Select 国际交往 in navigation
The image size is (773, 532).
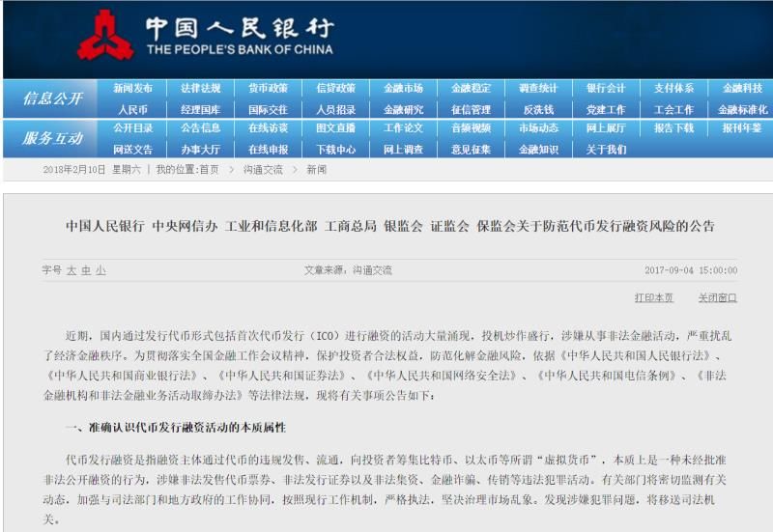pos(268,109)
